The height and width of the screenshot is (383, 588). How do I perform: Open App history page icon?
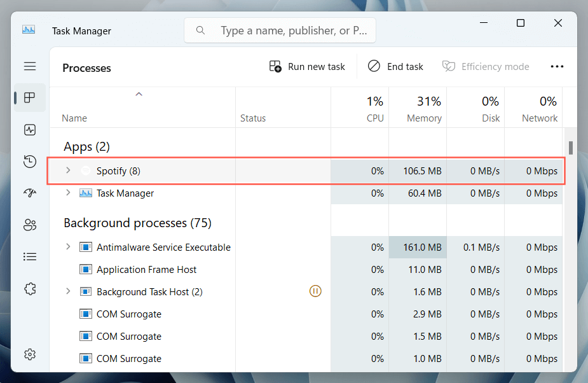tap(29, 162)
